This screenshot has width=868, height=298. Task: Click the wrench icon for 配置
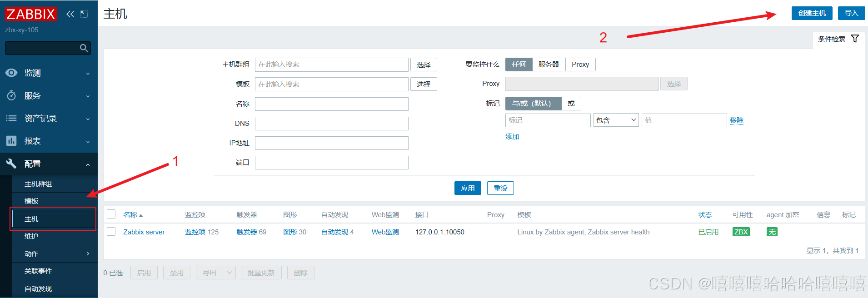pos(11,164)
